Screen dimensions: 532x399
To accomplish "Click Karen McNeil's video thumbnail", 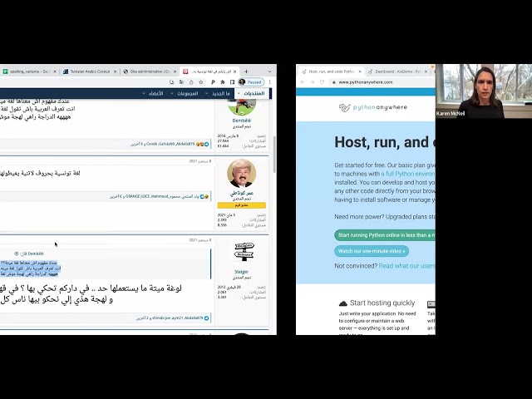I will [x=484, y=91].
